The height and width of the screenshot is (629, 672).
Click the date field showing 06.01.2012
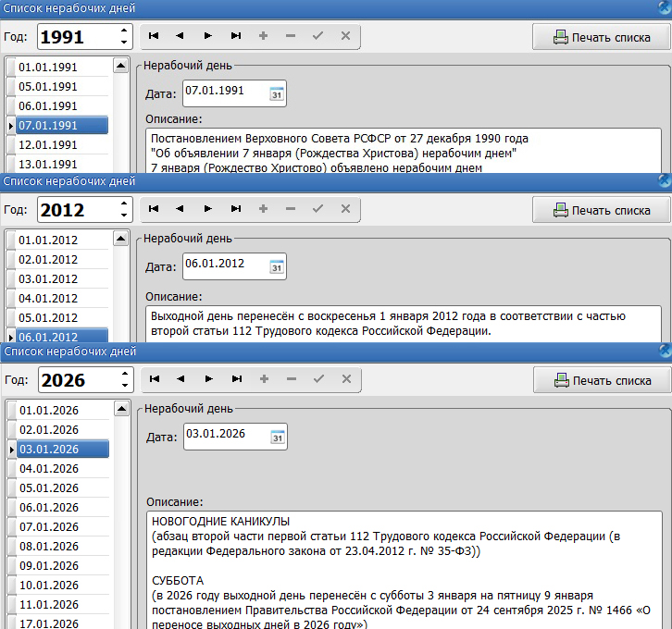[x=224, y=265]
